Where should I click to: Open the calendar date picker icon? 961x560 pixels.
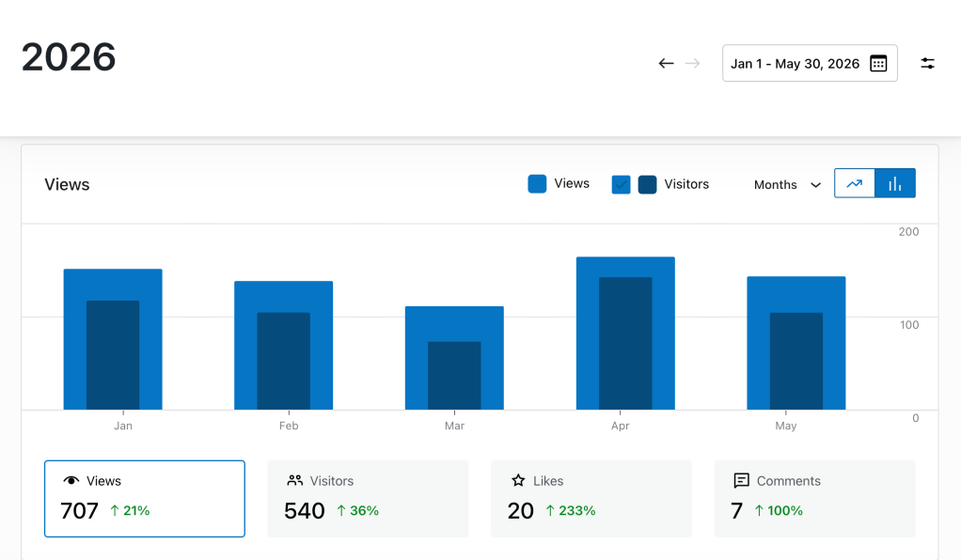pyautogui.click(x=878, y=63)
